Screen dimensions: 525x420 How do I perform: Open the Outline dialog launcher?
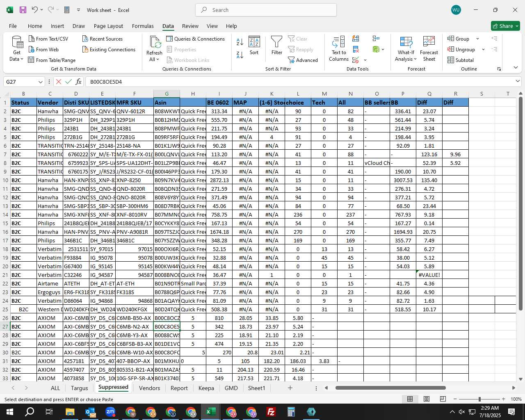[x=499, y=69]
